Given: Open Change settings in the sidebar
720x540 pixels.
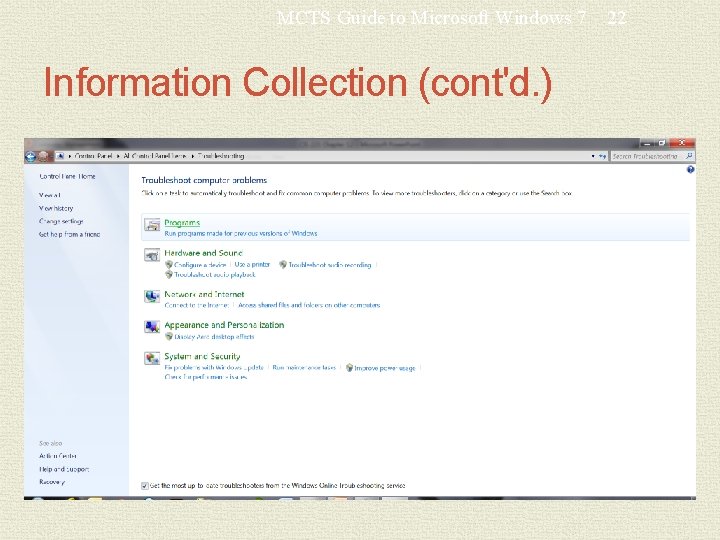Looking at the screenshot, I should 61,221.
